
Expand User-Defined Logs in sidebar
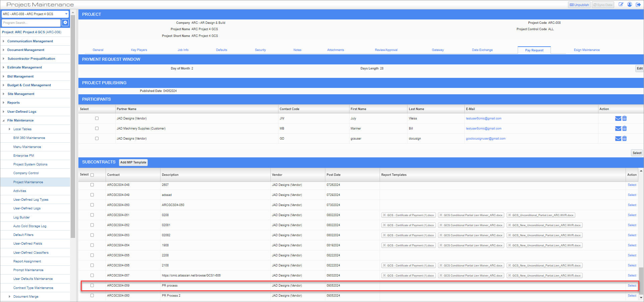pos(3,112)
